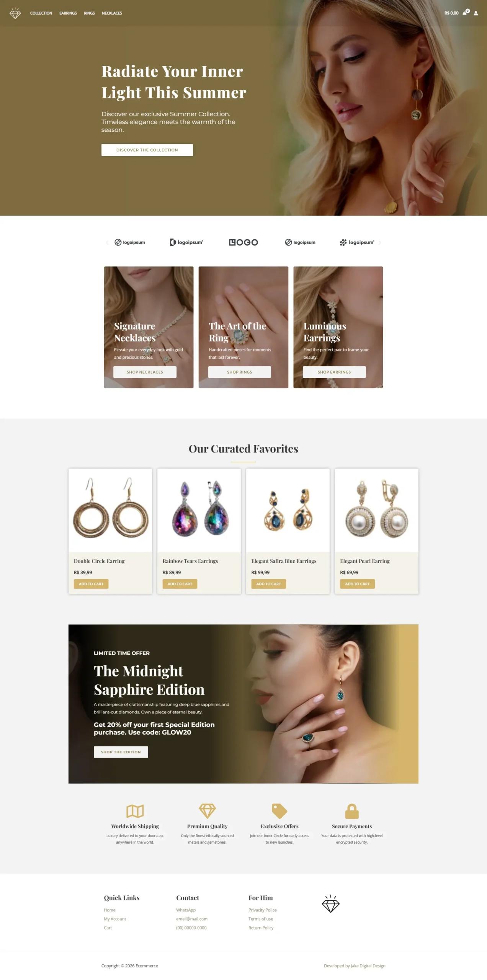
Task: Click the Premium Quality diamond icon
Action: pyautogui.click(x=207, y=811)
